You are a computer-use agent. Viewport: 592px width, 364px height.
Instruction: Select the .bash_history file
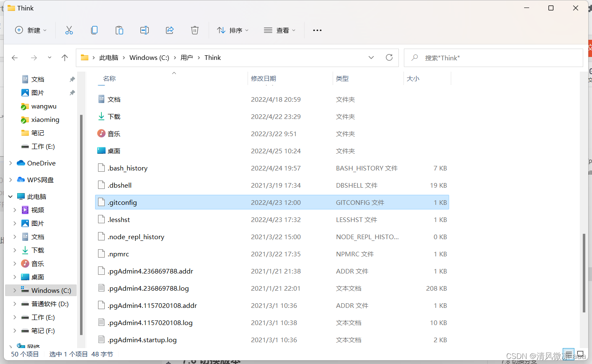click(272, 168)
